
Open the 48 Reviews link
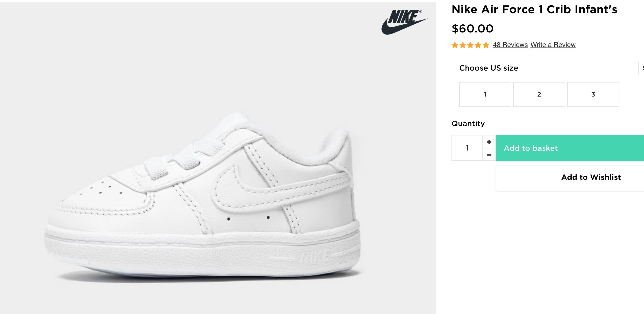[x=510, y=45]
